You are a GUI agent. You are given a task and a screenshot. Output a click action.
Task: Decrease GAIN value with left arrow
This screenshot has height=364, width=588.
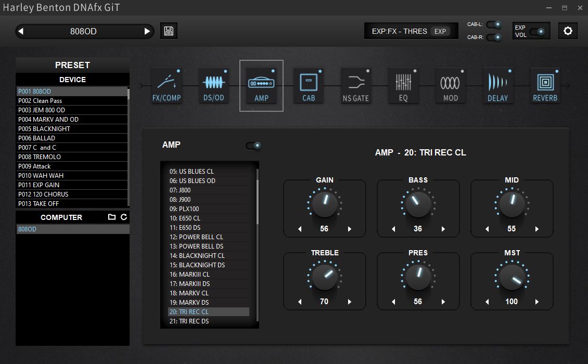pos(300,229)
